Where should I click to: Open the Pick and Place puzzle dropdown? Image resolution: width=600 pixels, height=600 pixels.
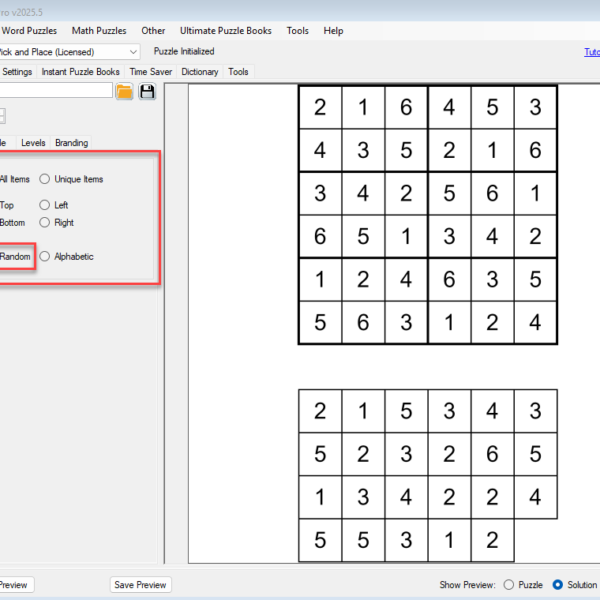[69, 52]
